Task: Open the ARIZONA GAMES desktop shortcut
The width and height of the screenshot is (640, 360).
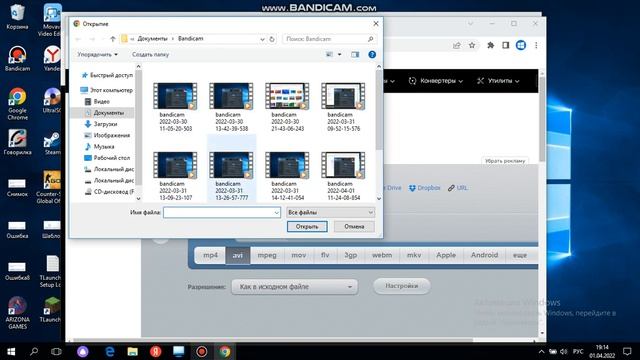Action: 17,313
